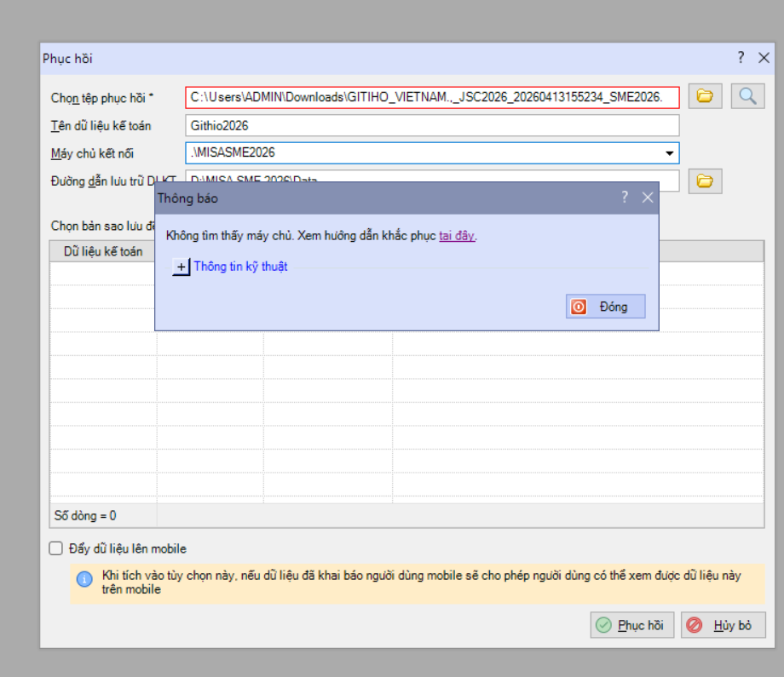
Task: Click the Chọn tệp phục hồi label
Action: (x=102, y=98)
